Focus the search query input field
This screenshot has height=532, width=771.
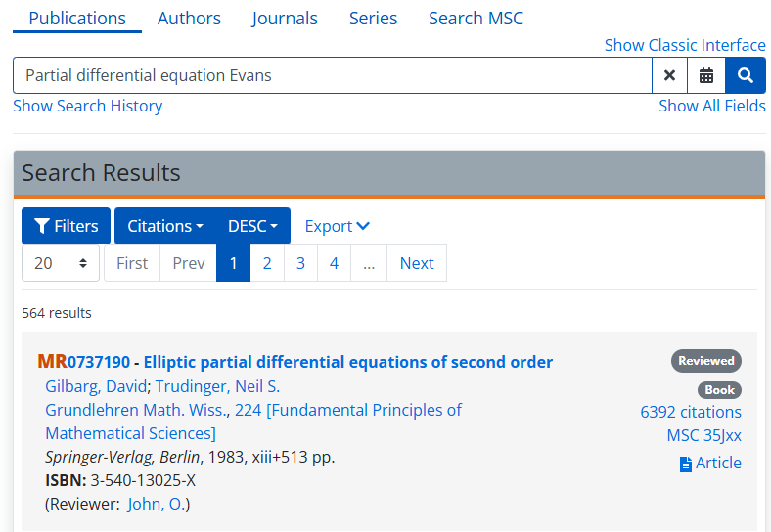pyautogui.click(x=333, y=75)
